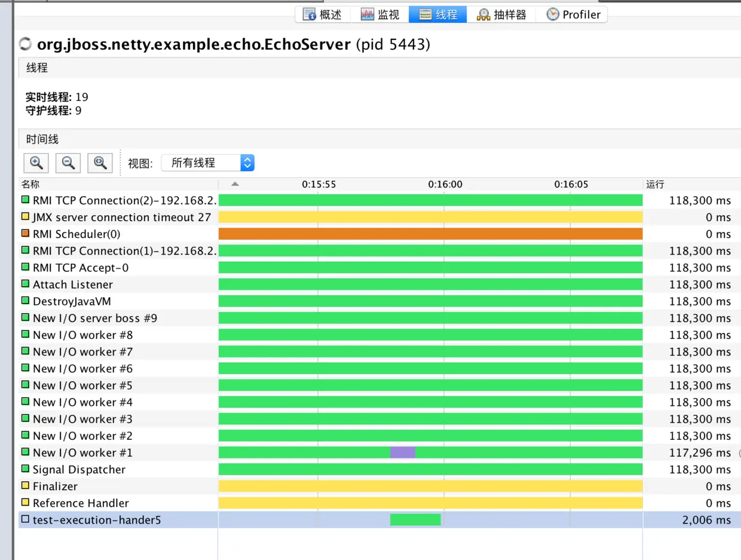This screenshot has width=741, height=560.
Task: Click the fit-to-width zoom magnifier button
Action: pos(100,163)
